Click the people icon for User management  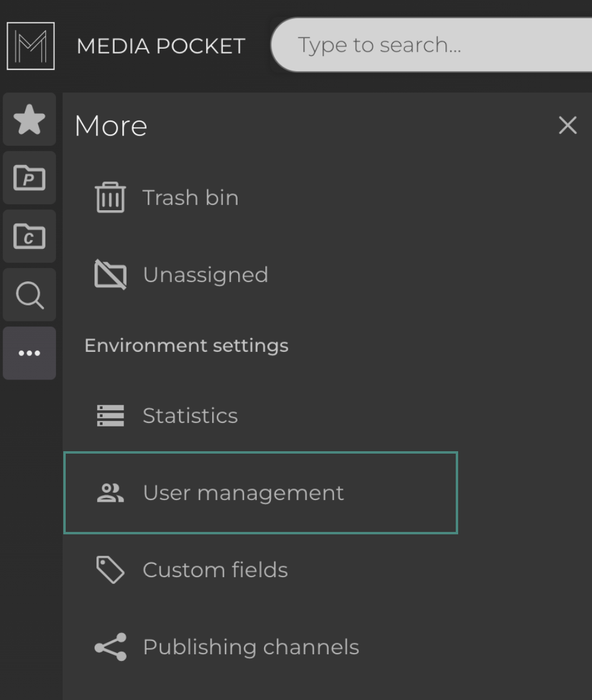click(x=110, y=493)
